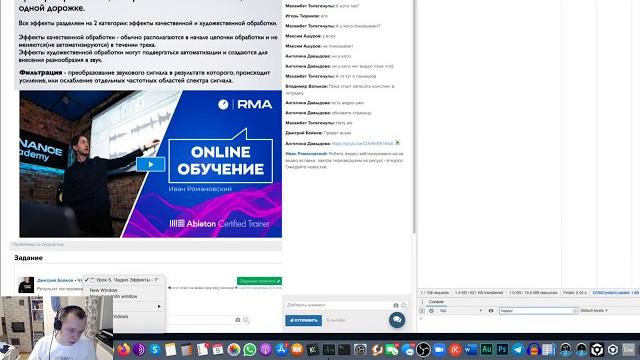This screenshot has height=360, width=640.
Task: Launch Adobe Audition from the dock
Action: click(x=487, y=349)
